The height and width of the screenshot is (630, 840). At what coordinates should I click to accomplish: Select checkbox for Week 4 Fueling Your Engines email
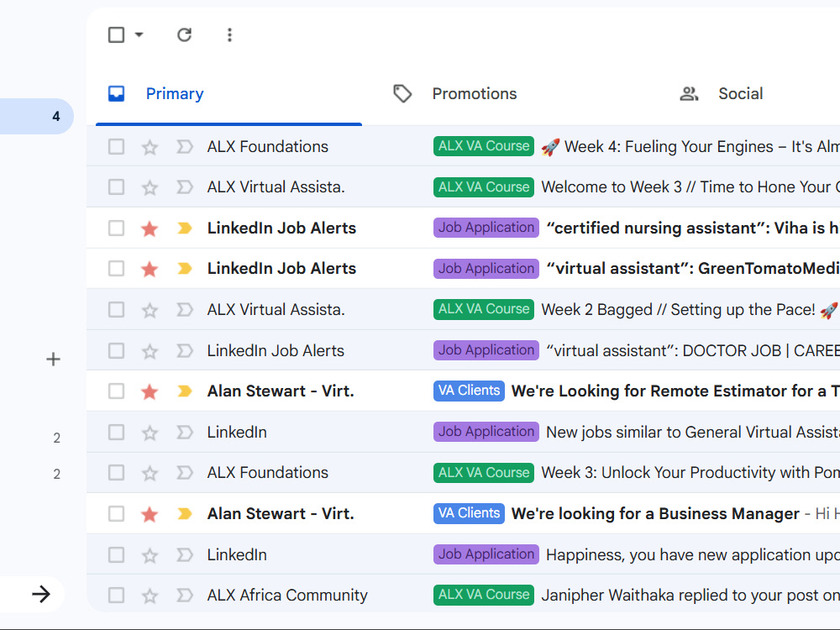(116, 146)
